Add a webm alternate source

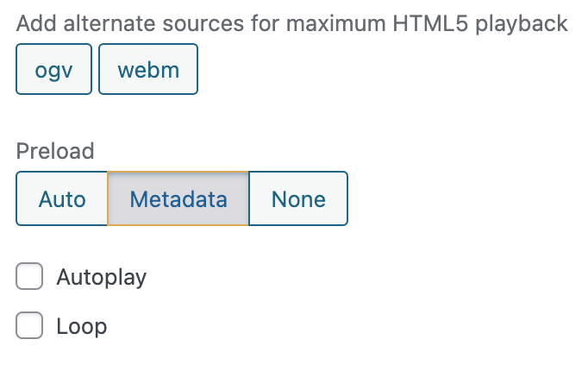[x=148, y=70]
